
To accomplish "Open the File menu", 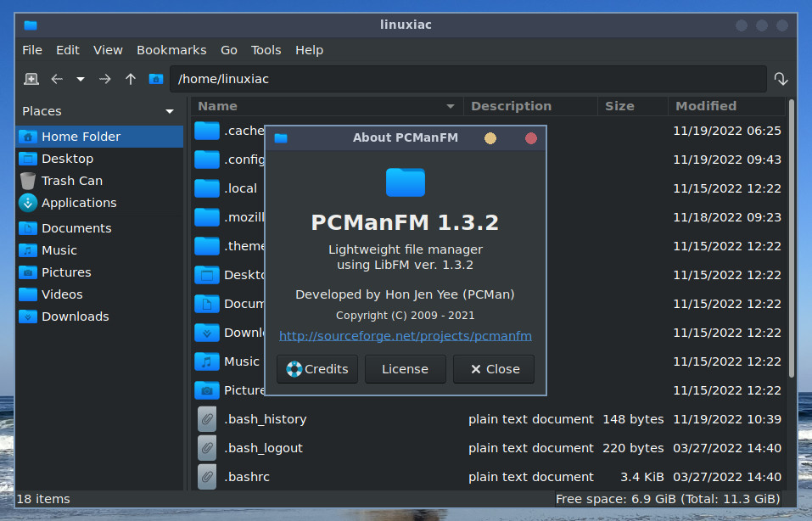I will point(32,50).
